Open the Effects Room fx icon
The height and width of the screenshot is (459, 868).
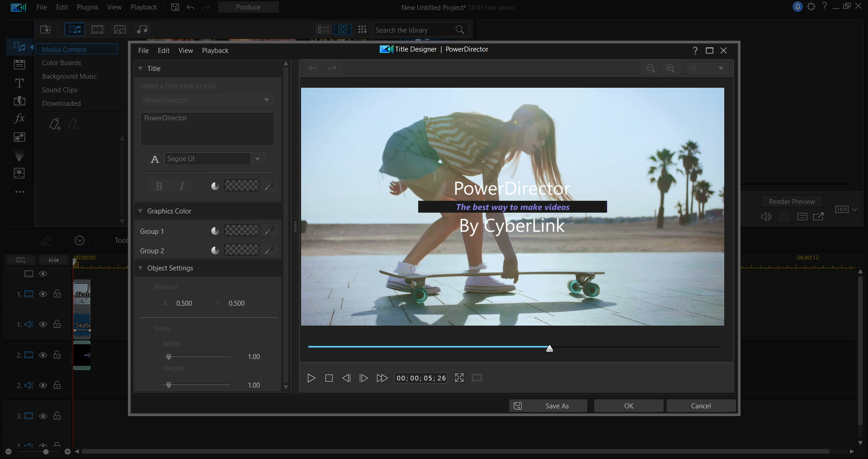19,118
